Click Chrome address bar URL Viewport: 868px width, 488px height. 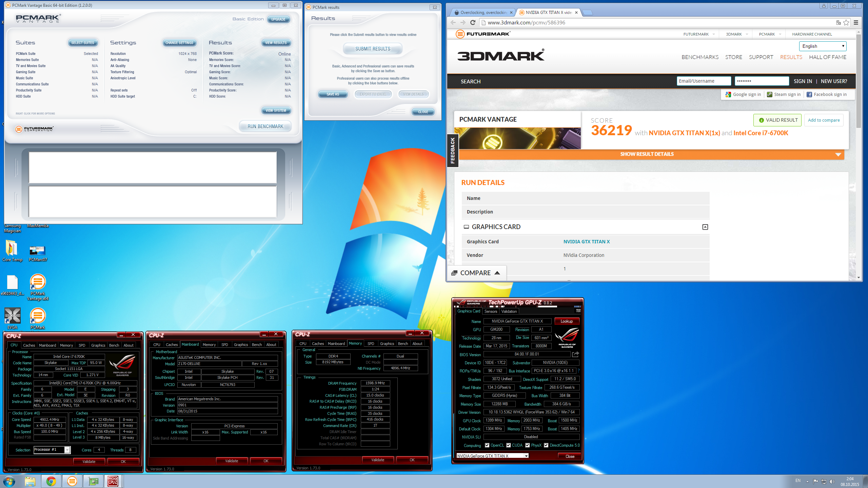[x=526, y=23]
